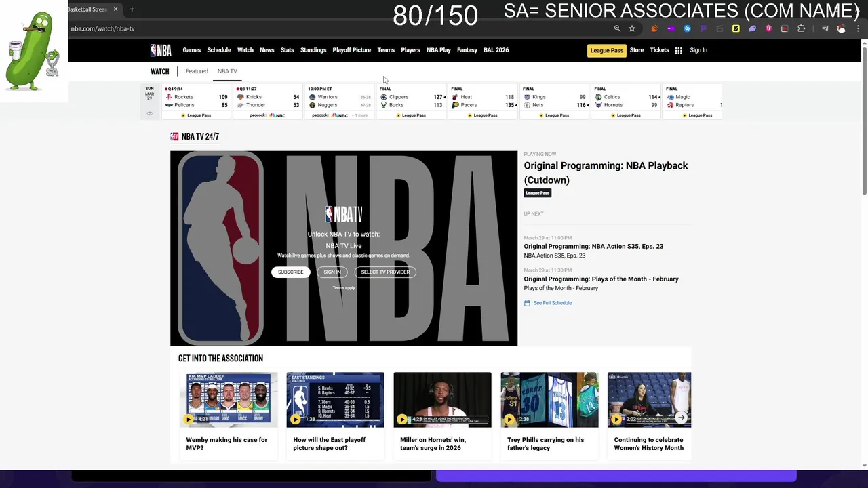This screenshot has width=868, height=488.
Task: Open the Extensions puzzle-piece icon
Action: coord(801,28)
